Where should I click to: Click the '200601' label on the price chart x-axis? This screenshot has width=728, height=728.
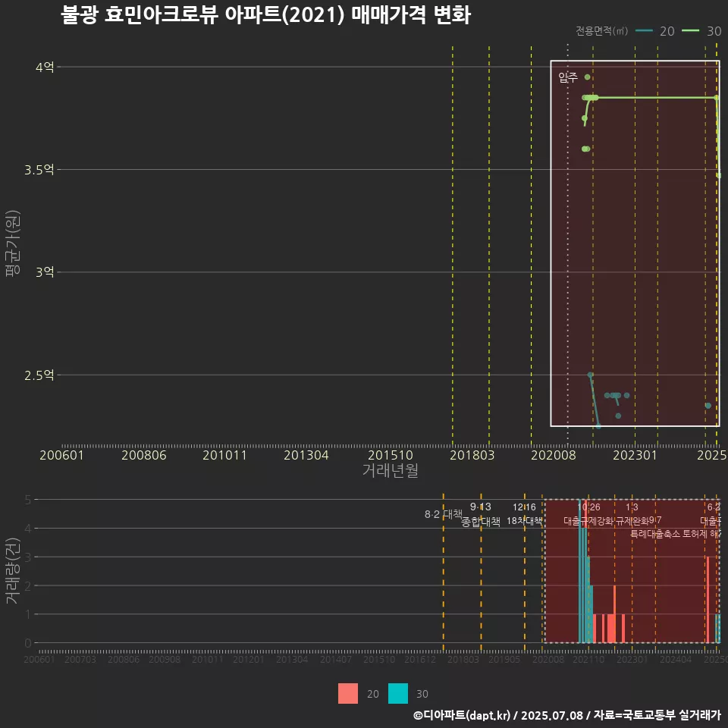pyautogui.click(x=61, y=455)
